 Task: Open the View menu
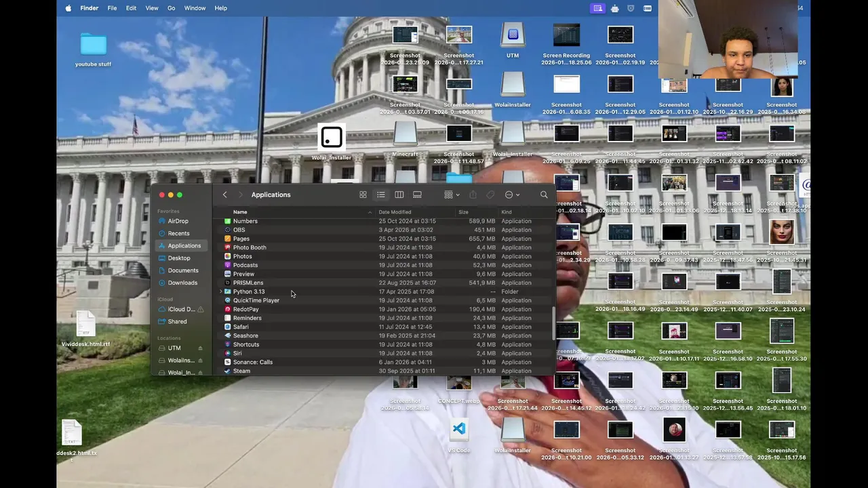point(152,8)
